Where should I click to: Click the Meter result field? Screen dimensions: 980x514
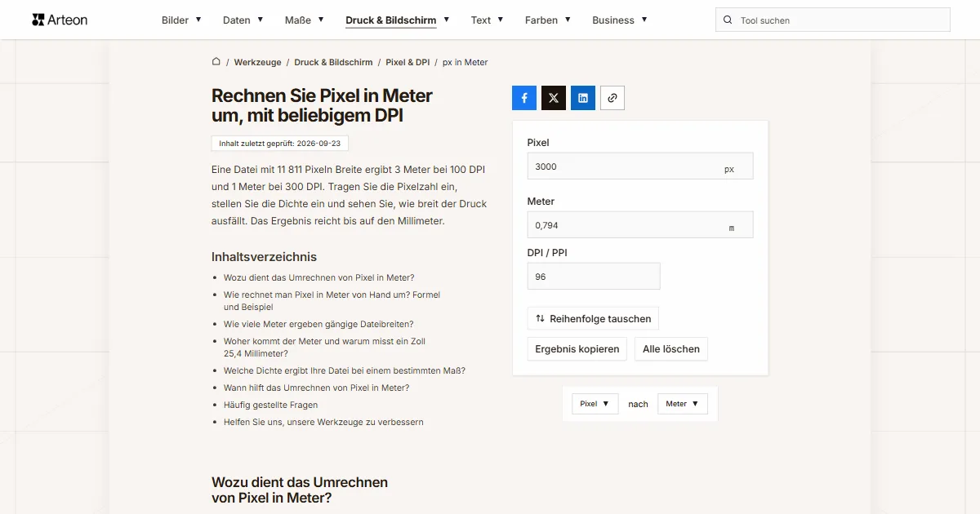pyautogui.click(x=640, y=225)
